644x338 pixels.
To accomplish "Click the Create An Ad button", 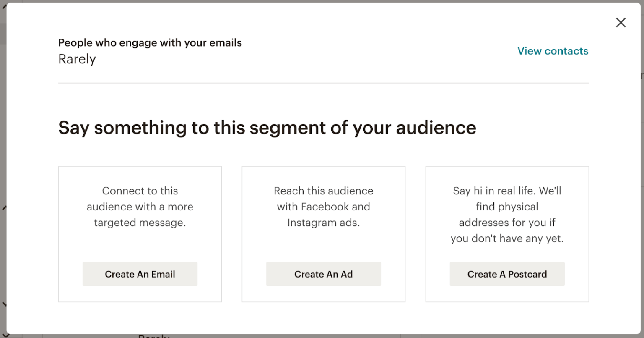I will pyautogui.click(x=323, y=274).
